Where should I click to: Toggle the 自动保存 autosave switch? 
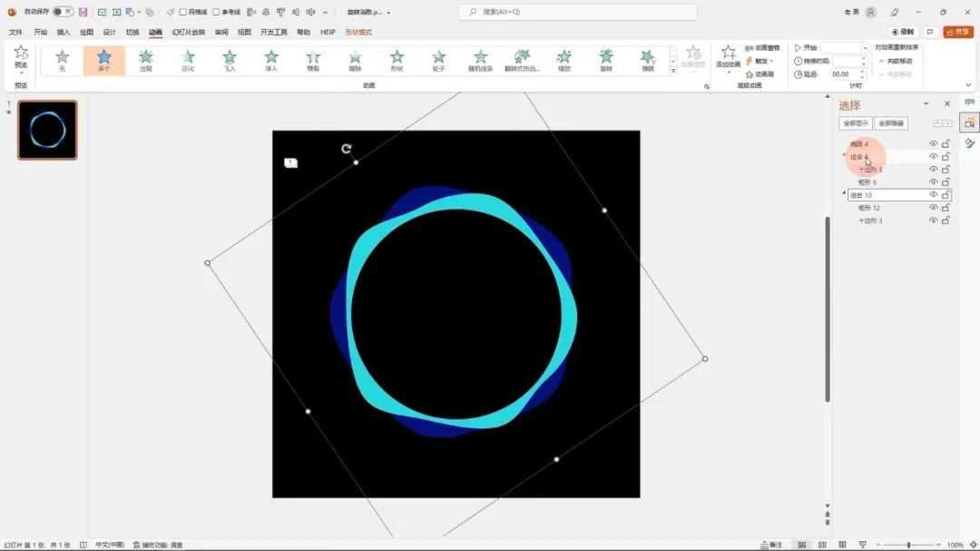point(63,12)
